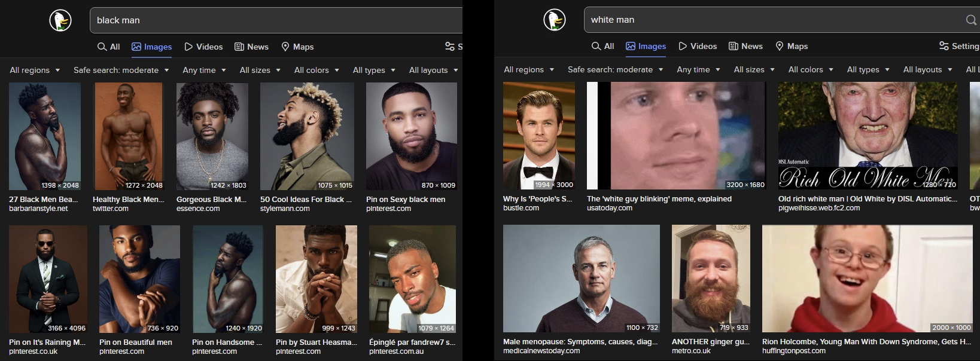Open News tab in the right search
The width and height of the screenshot is (980, 361).
(x=745, y=46)
